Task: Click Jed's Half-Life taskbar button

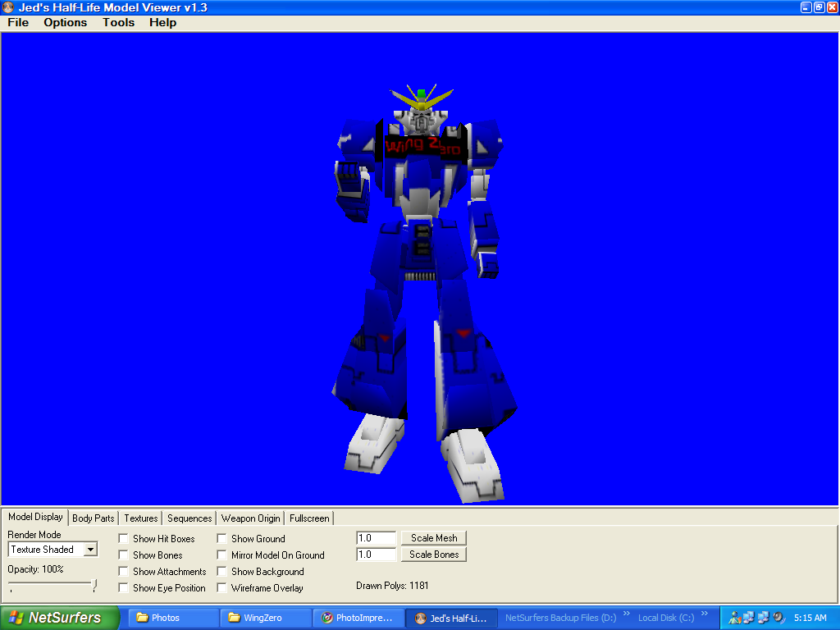Action: (x=451, y=618)
